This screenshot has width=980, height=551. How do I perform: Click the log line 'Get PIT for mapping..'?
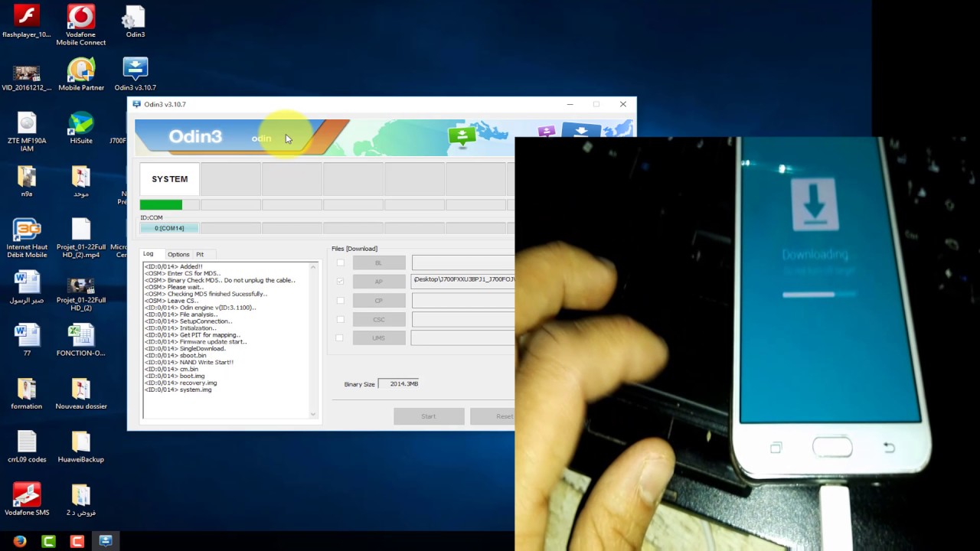(191, 334)
